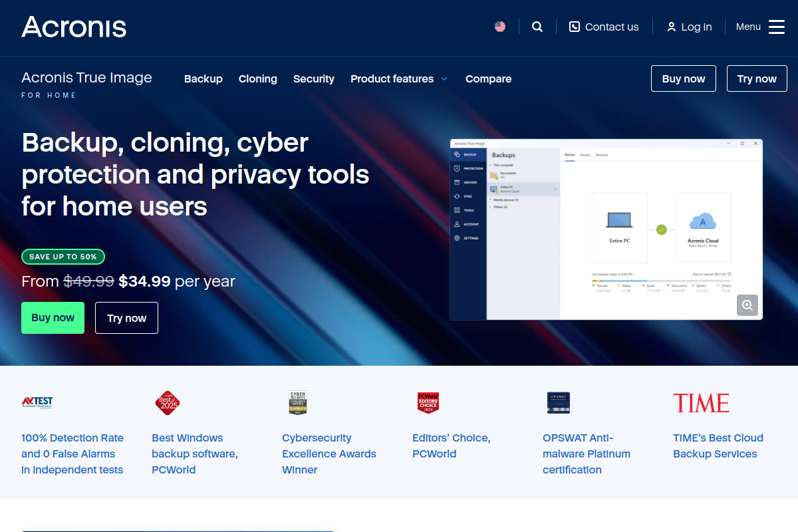
Task: Open the Security section
Action: [x=314, y=78]
